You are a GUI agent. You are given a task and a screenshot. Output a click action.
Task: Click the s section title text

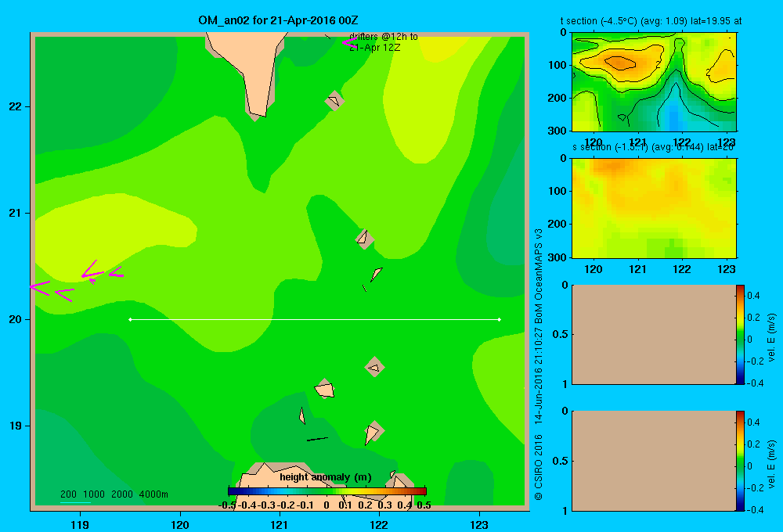pos(653,148)
